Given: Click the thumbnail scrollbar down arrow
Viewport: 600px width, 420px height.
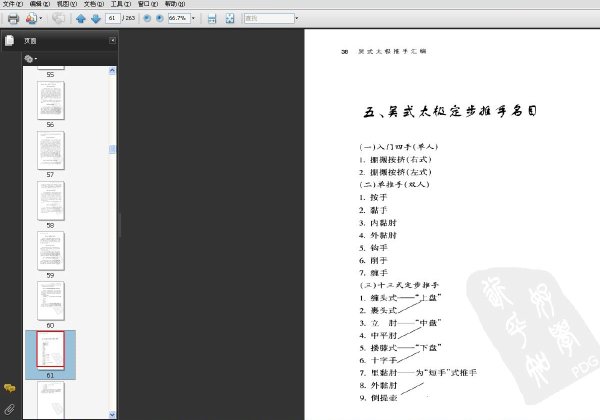Looking at the screenshot, I should (x=112, y=414).
